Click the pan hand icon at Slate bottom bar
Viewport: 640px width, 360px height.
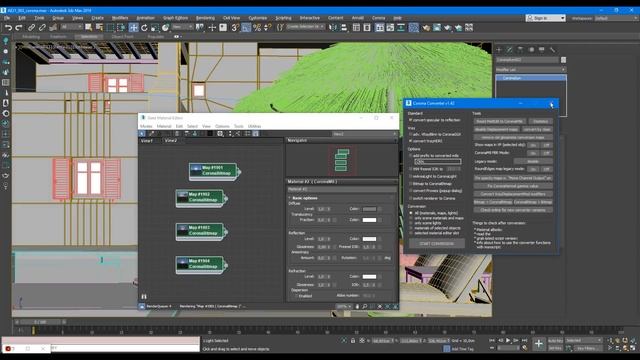357,306
